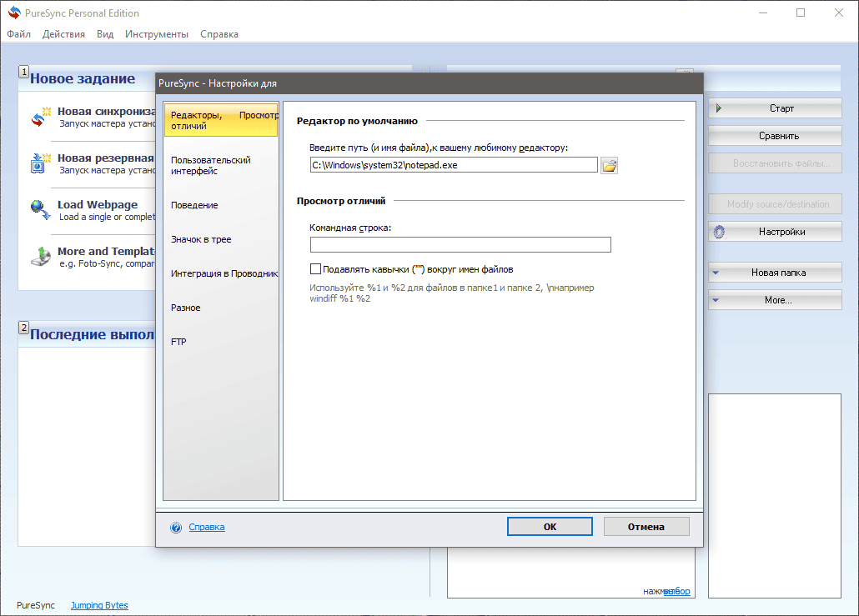
Task: Select Пользовательский интерфейс settings tab
Action: tap(221, 165)
